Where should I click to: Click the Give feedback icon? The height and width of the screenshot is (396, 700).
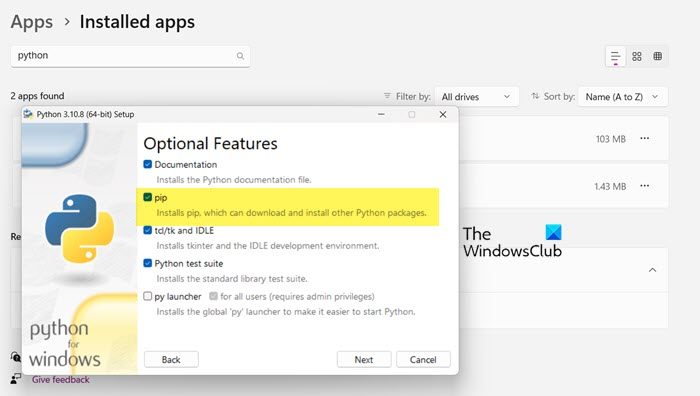click(x=16, y=379)
